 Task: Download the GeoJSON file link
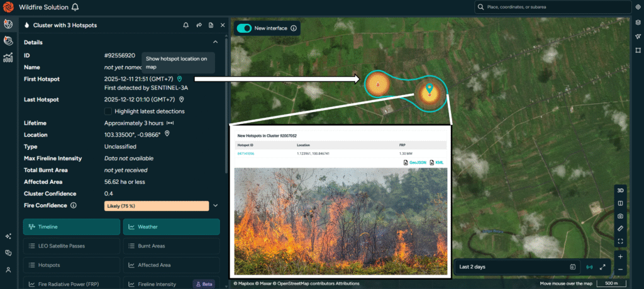415,163
